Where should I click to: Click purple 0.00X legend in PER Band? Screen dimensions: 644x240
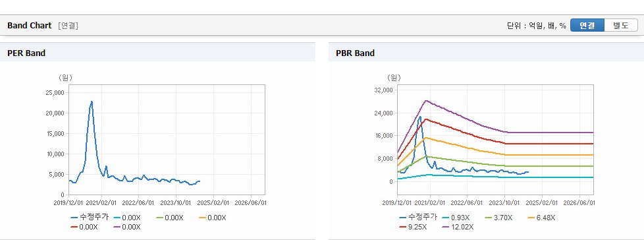[x=127, y=227]
